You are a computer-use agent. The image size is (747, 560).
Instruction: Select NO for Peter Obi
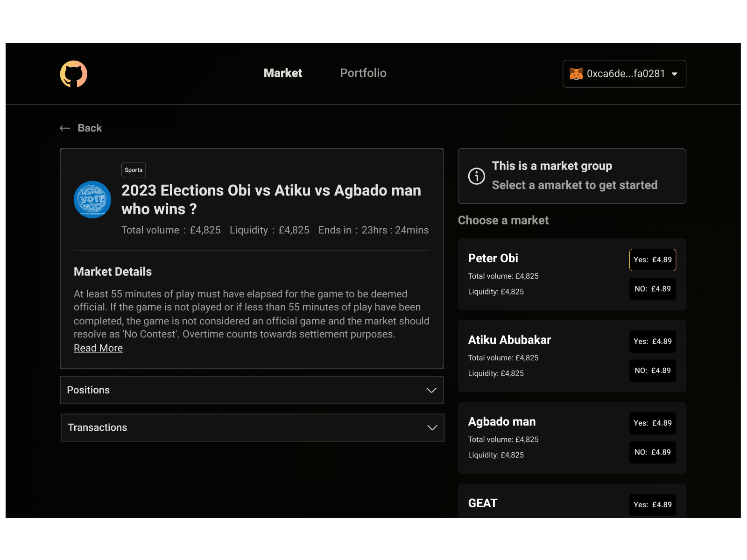tap(652, 289)
